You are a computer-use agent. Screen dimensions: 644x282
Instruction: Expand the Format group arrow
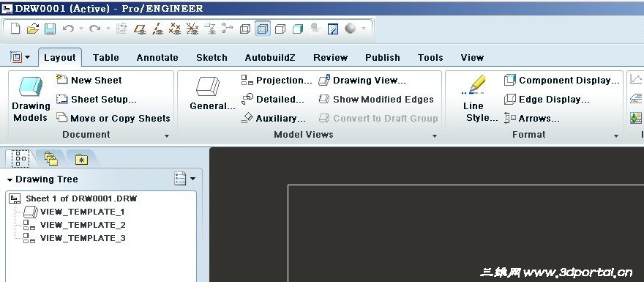616,136
